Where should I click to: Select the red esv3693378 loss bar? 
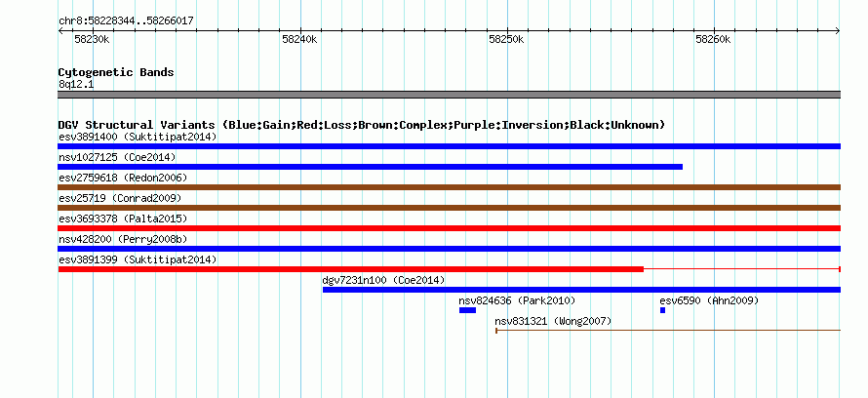point(449,228)
